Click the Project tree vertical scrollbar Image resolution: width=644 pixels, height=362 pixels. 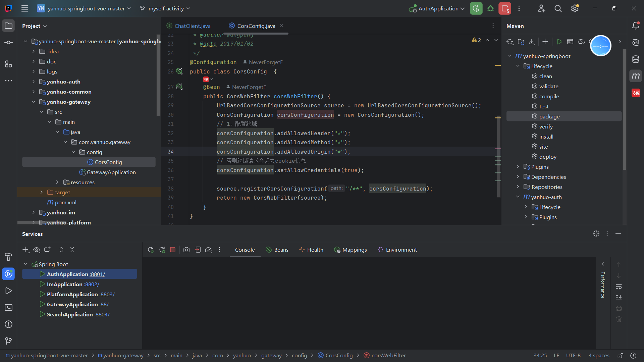point(158,75)
